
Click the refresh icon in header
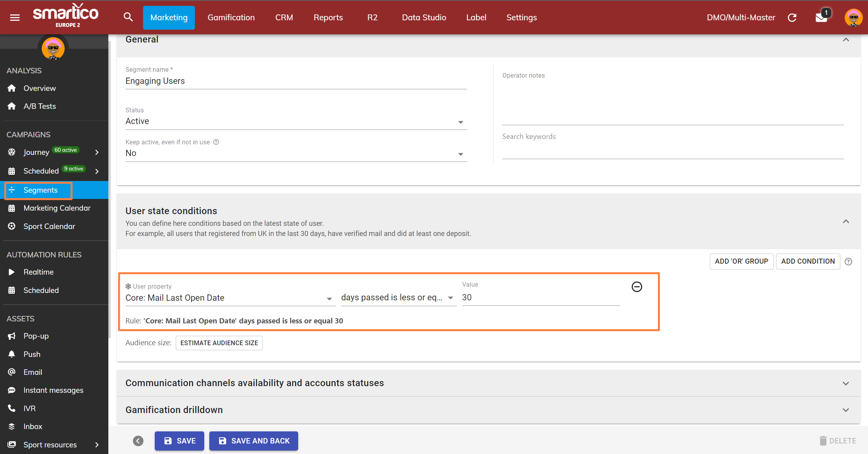coord(792,18)
